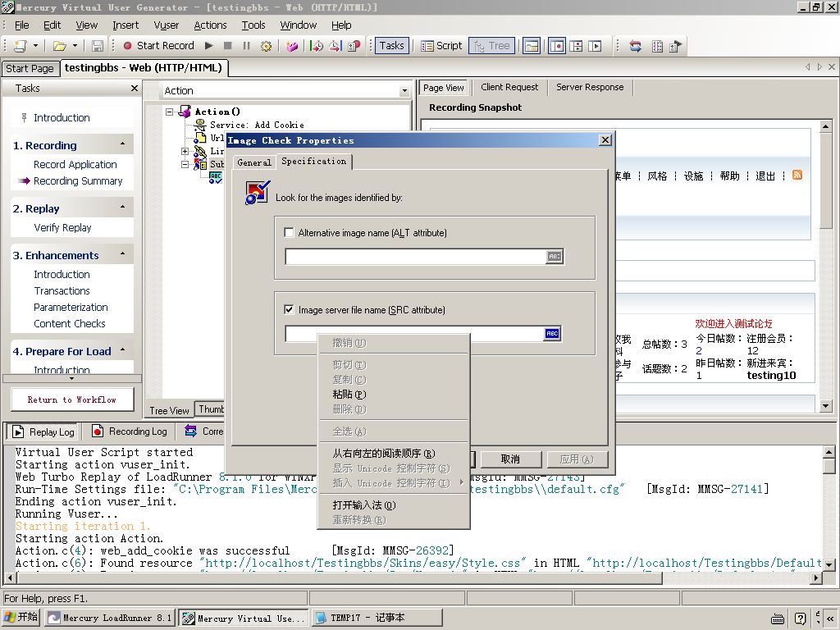Click the last toolbar icon with flag

coord(676,46)
